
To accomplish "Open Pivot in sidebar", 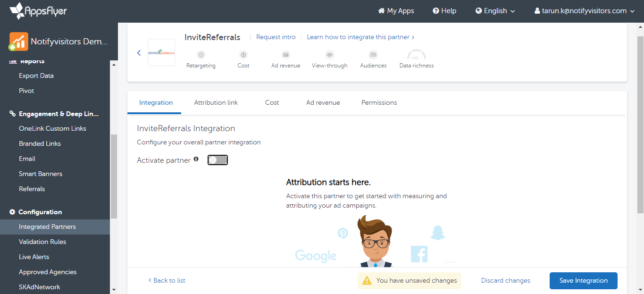I will coord(26,91).
